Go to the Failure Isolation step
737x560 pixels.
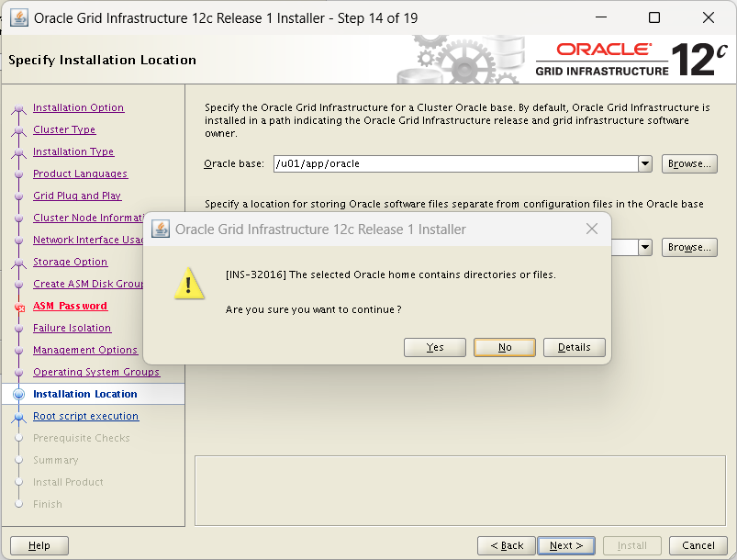tap(72, 328)
